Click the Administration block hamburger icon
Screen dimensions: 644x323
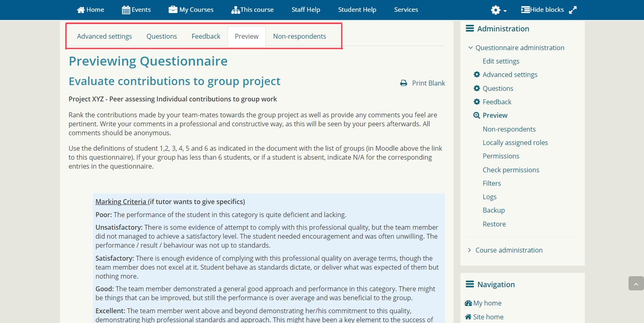(x=470, y=29)
